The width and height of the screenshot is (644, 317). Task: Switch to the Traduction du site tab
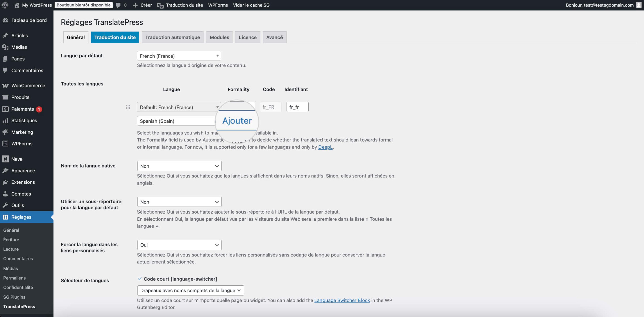click(x=115, y=37)
